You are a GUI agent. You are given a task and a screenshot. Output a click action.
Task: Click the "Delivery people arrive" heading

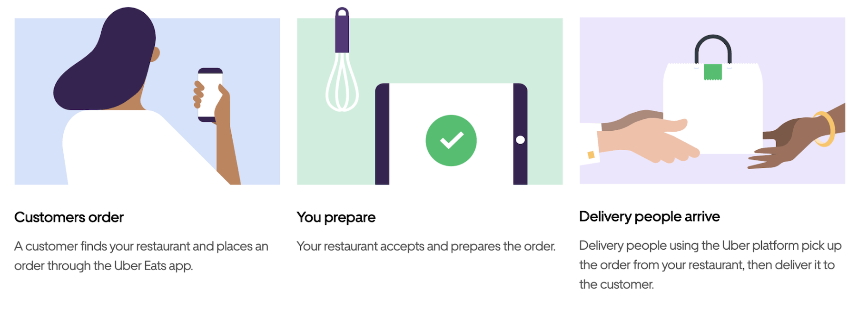click(x=649, y=216)
